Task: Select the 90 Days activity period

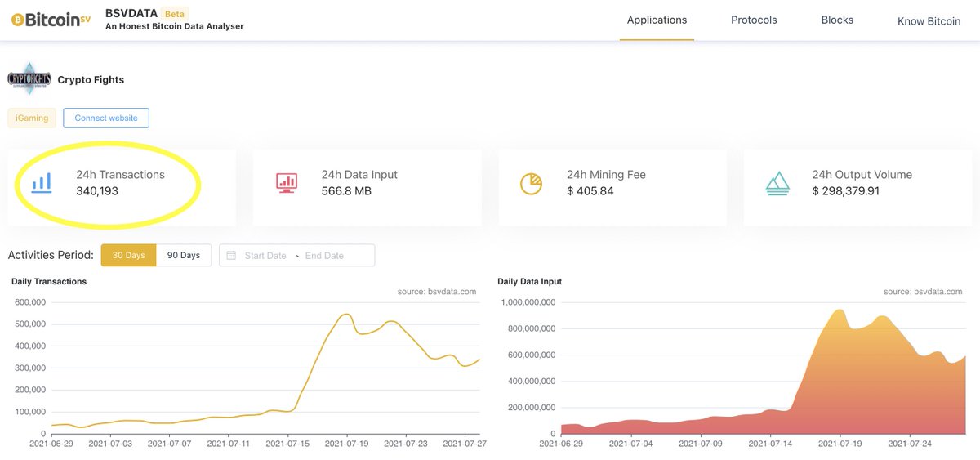Action: [x=184, y=255]
